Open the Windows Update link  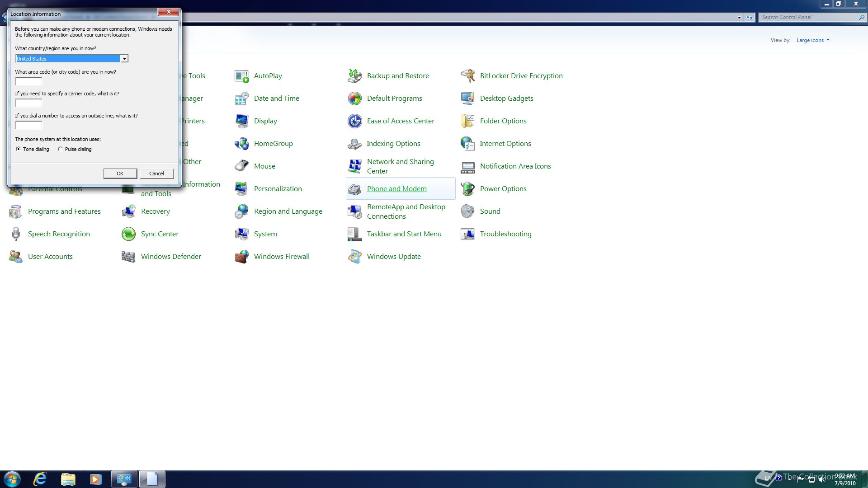click(x=394, y=257)
